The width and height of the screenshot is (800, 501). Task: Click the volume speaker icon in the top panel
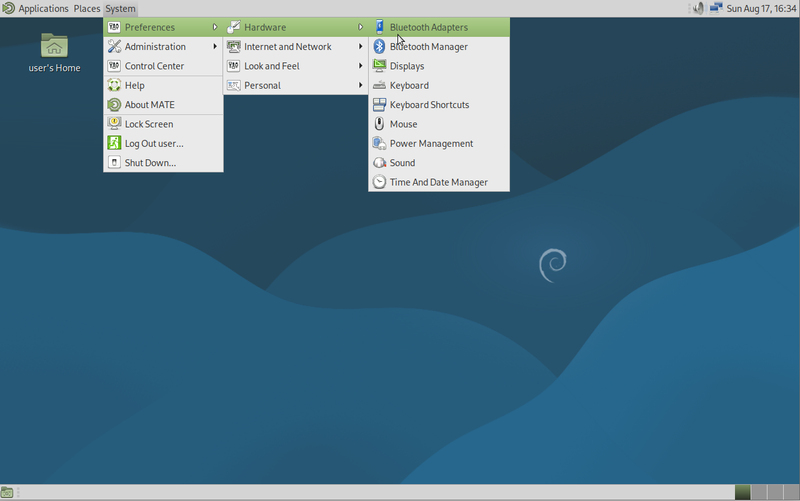698,8
